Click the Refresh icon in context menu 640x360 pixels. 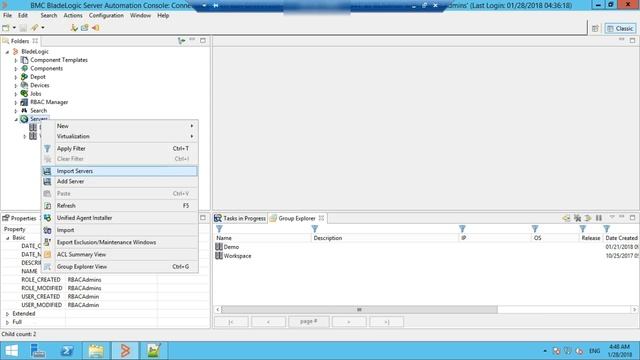(x=47, y=206)
